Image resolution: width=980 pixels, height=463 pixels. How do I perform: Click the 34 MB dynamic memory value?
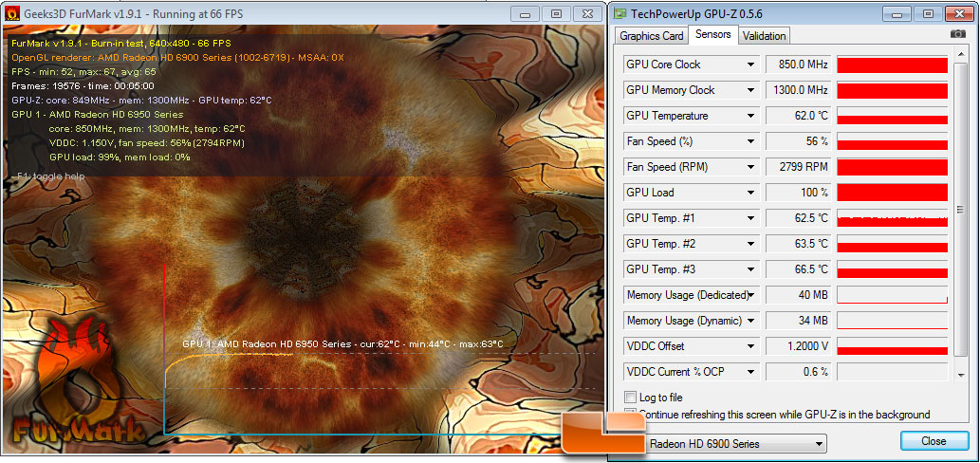click(x=798, y=321)
